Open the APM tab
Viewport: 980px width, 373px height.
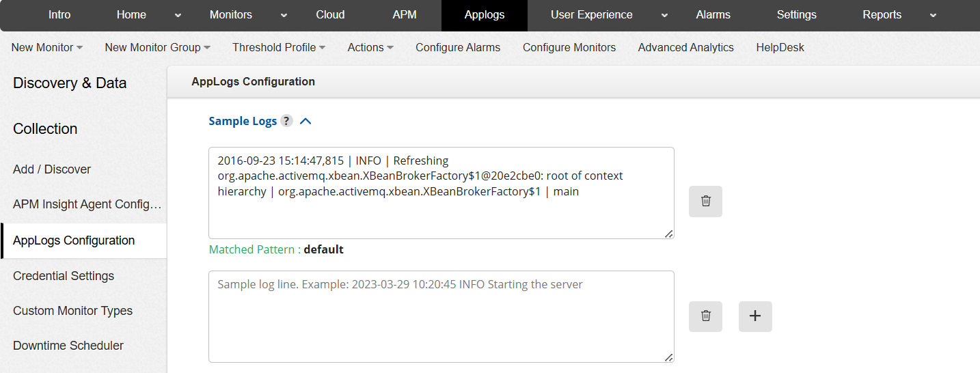tap(405, 15)
